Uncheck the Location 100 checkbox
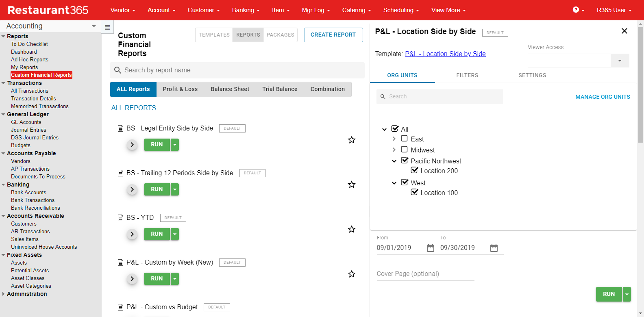 [414, 192]
